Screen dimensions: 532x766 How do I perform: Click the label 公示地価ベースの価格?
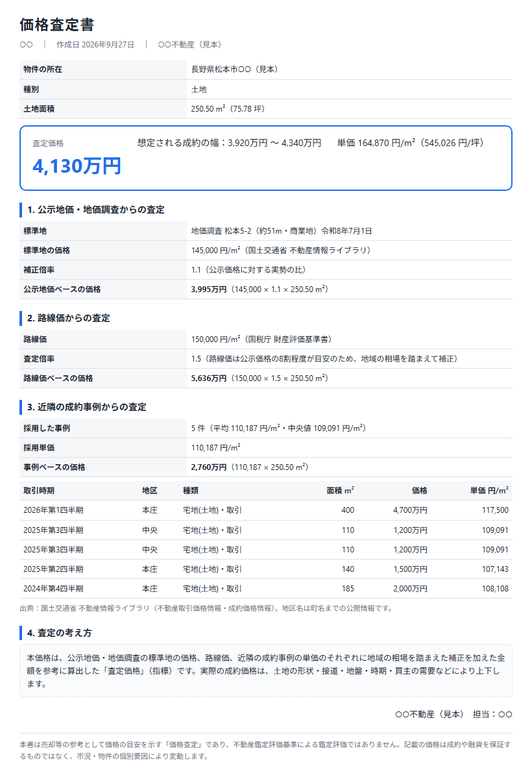[62, 290]
